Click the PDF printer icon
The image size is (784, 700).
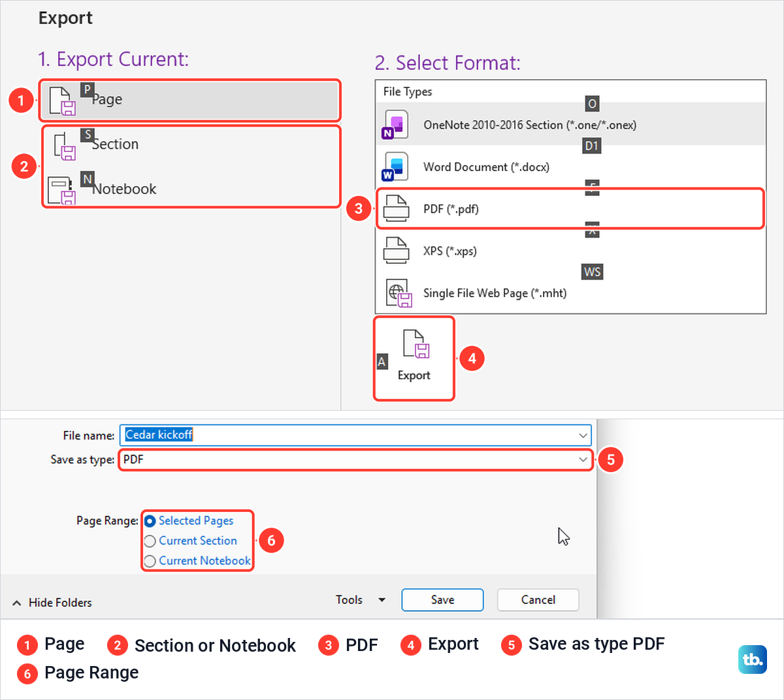coord(396,209)
